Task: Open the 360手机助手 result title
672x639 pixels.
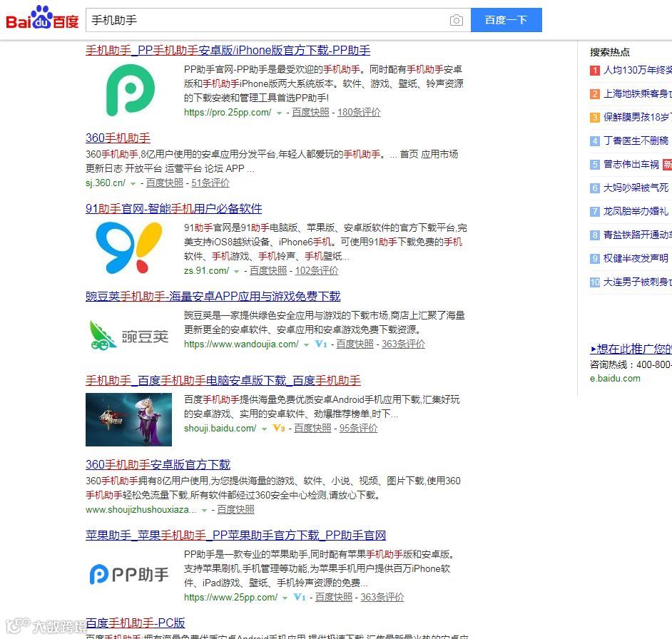Action: point(118,138)
